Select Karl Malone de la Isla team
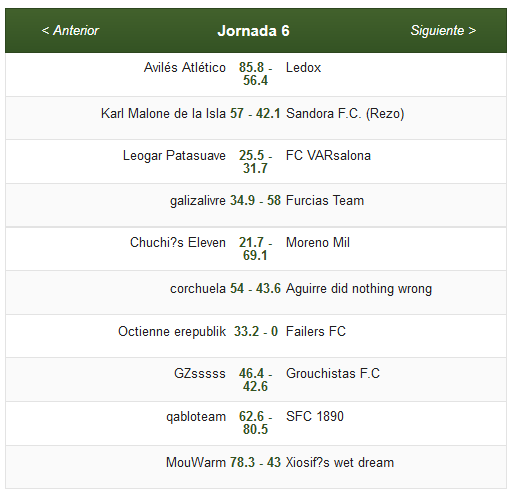Screen dimensions: 511x495 pyautogui.click(x=163, y=113)
